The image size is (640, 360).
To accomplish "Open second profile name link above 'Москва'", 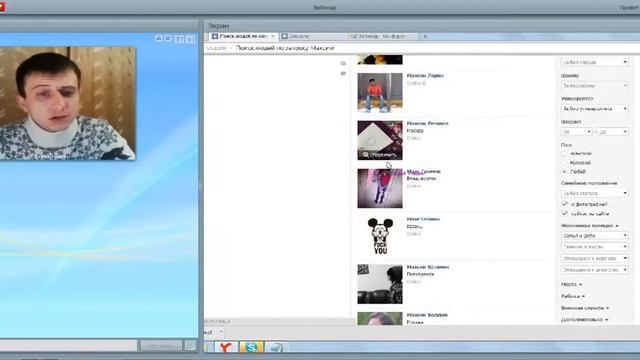I will coord(427,123).
